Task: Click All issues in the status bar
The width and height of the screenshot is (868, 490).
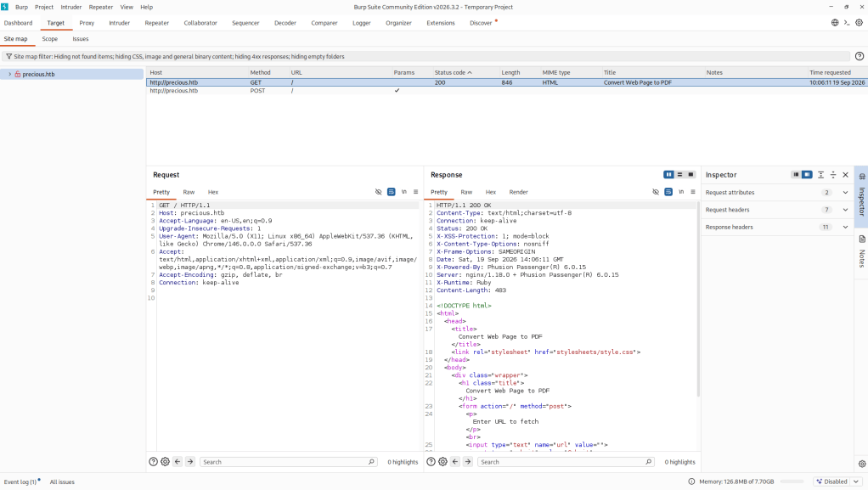Action: click(x=62, y=482)
